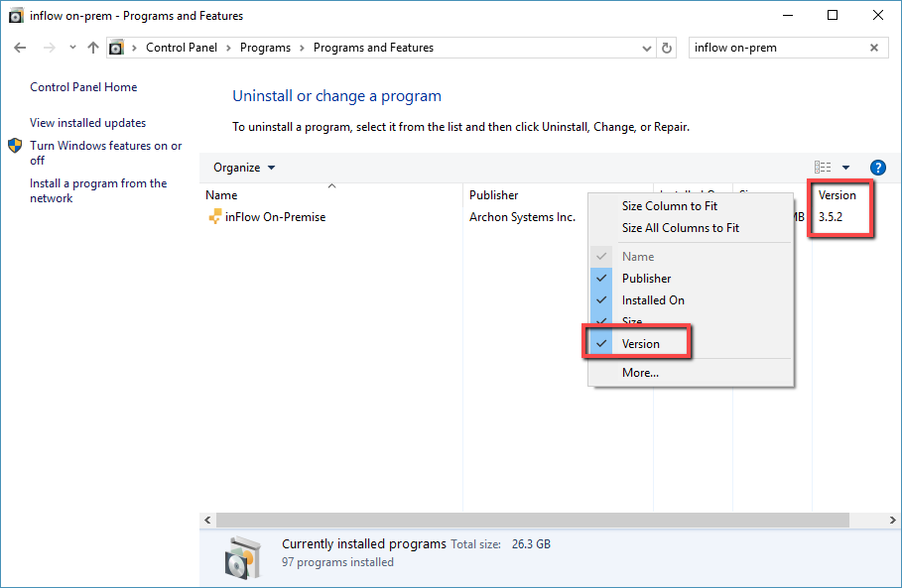Click the inFlow On-Premise program icon

(214, 217)
